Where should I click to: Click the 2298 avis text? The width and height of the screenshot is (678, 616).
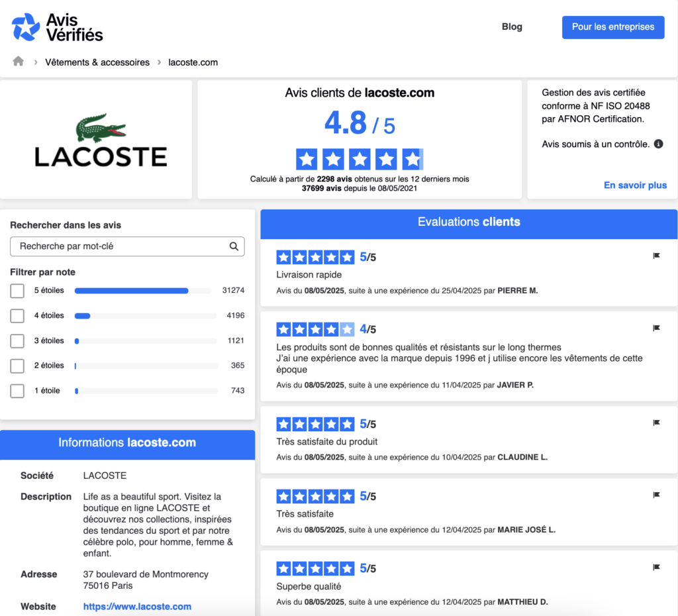[334, 179]
